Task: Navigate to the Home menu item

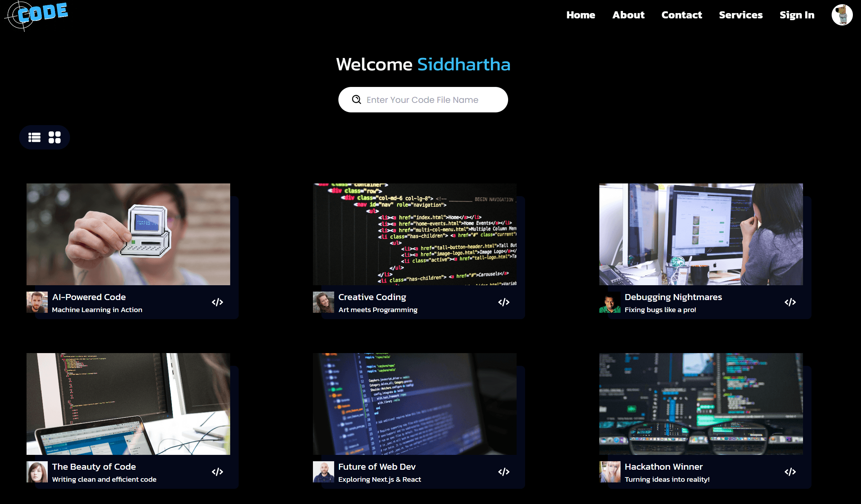Action: (581, 15)
